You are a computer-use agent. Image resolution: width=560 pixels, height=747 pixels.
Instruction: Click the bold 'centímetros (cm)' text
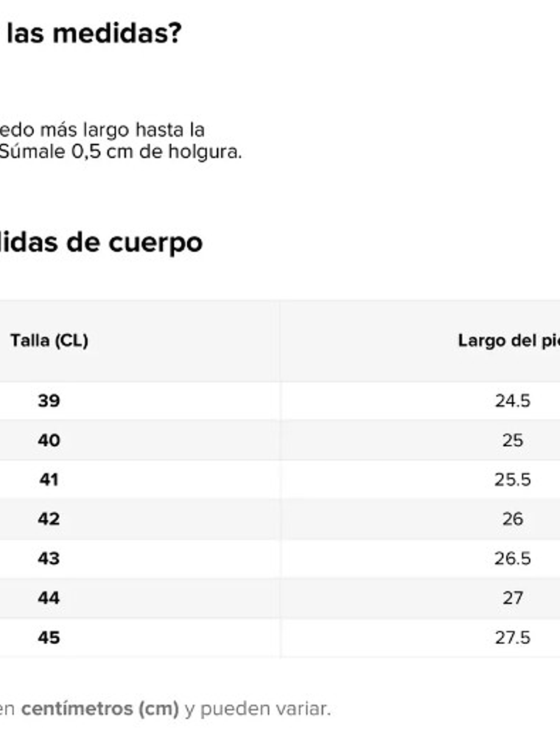coord(99,709)
